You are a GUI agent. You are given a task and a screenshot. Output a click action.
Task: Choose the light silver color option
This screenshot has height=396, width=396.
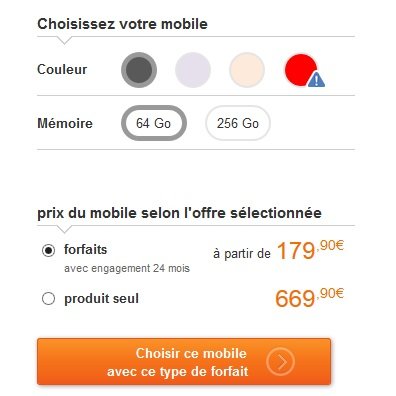click(193, 70)
